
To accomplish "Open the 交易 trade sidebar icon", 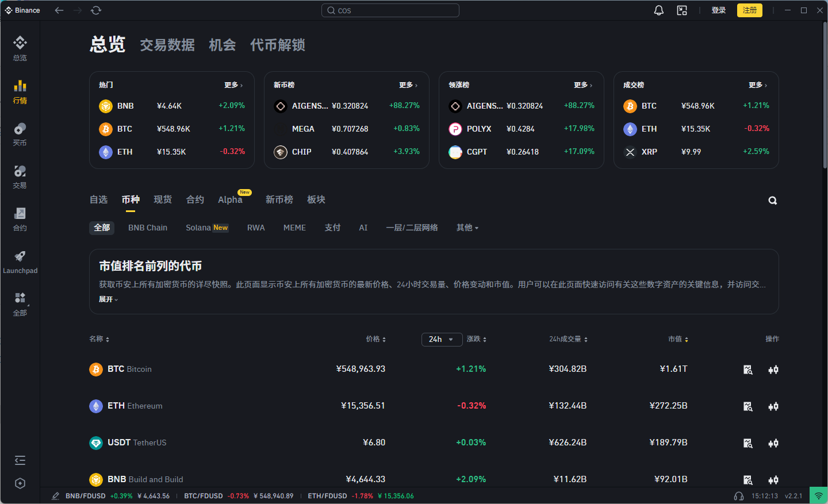I will [20, 176].
